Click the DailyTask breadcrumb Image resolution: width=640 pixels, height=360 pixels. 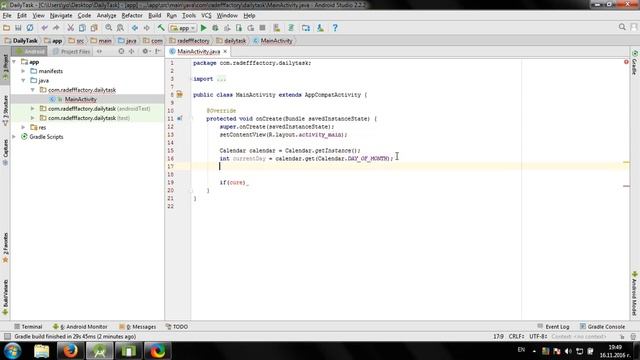click(21, 41)
